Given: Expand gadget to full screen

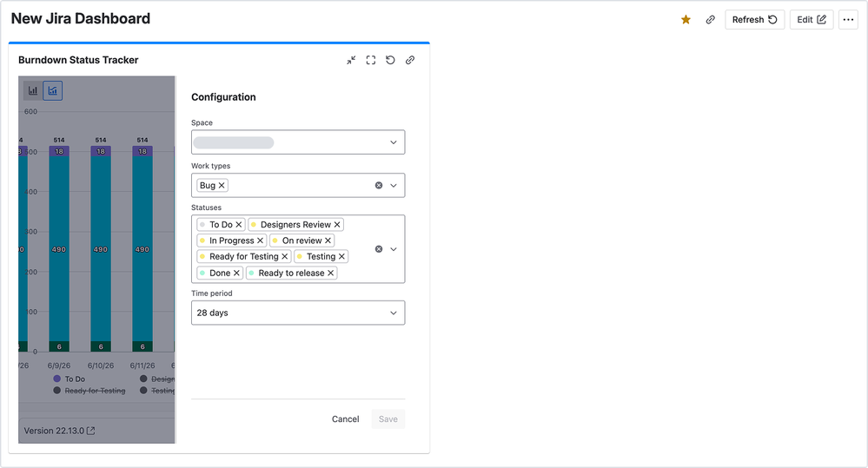Looking at the screenshot, I should [371, 60].
